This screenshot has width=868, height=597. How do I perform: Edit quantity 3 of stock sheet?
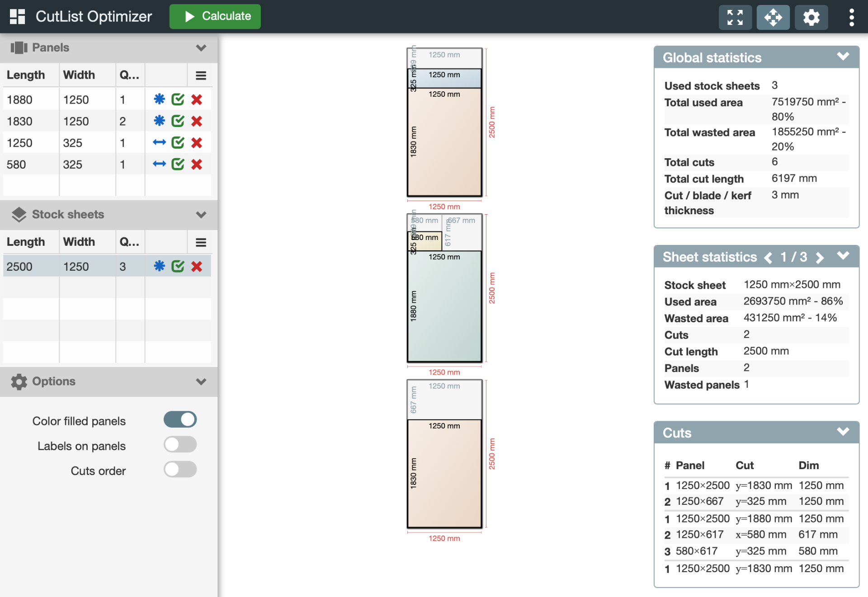[130, 266]
